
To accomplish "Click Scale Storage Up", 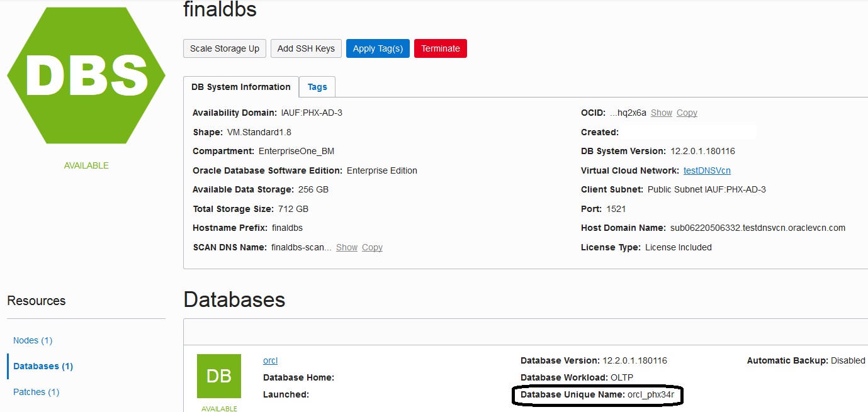I will pos(224,48).
